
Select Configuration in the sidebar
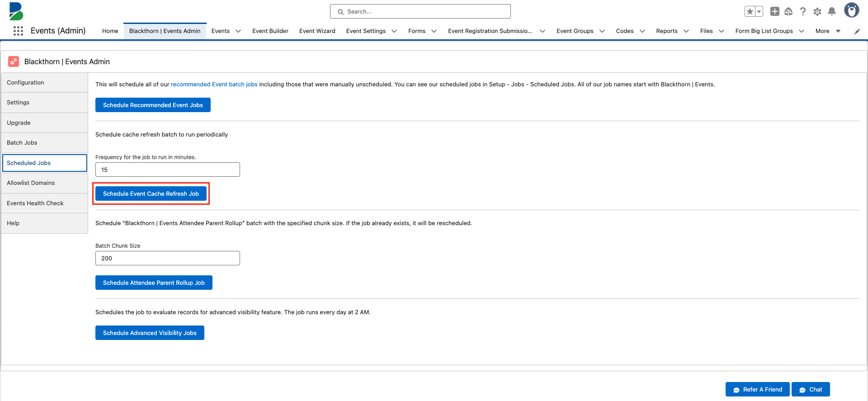pyautogui.click(x=45, y=83)
